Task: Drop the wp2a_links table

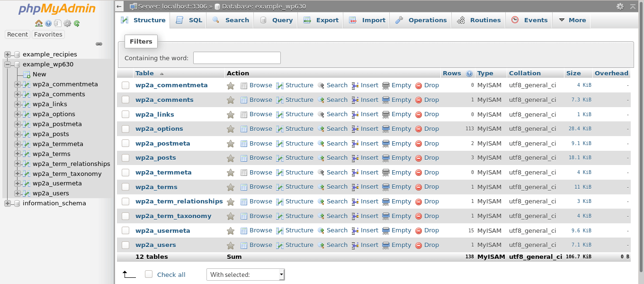Action: click(431, 114)
